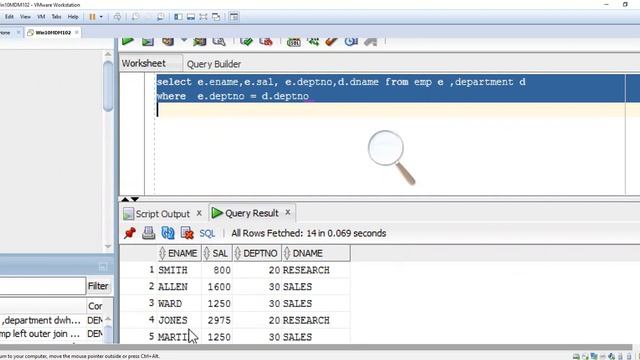Click the Refresh icon in Query Result
The height and width of the screenshot is (360, 640).
tap(168, 233)
